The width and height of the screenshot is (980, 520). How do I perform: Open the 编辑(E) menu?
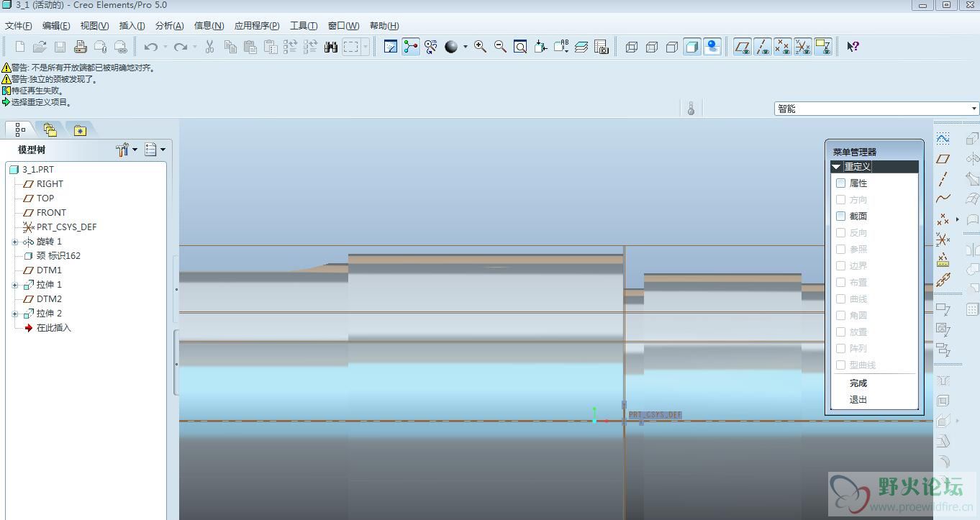[x=56, y=26]
